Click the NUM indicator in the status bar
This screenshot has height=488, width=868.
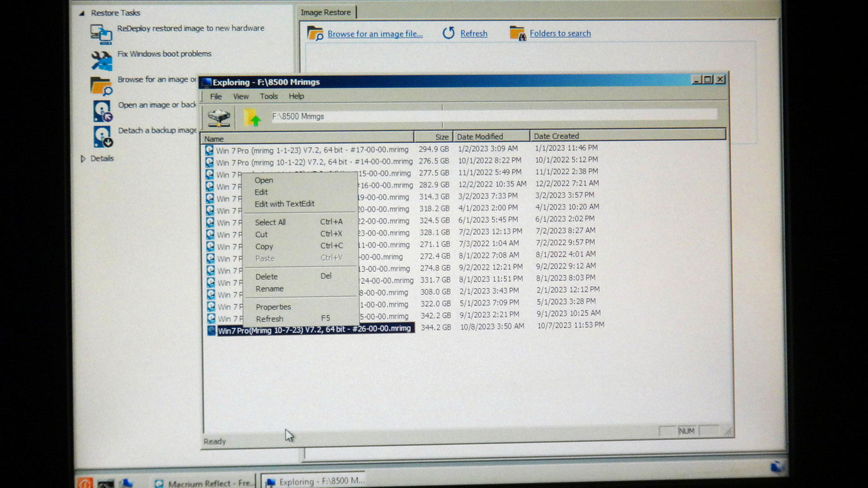[x=686, y=430]
